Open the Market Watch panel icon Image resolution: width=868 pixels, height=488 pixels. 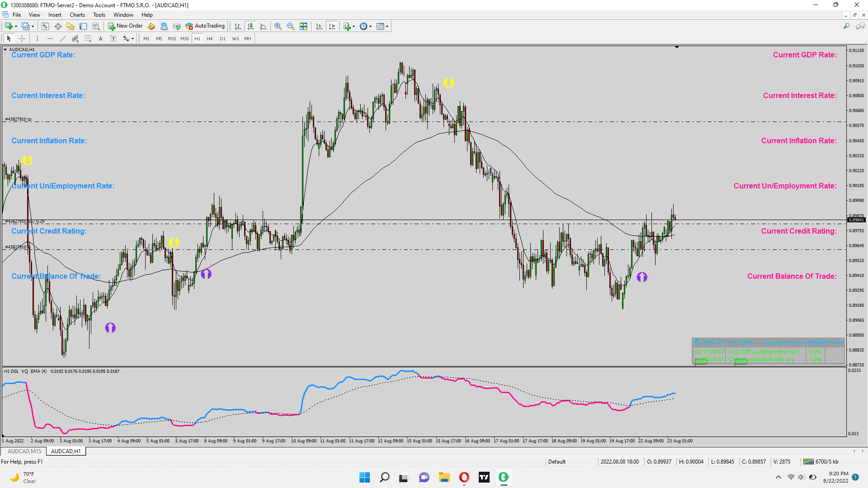[x=45, y=26]
